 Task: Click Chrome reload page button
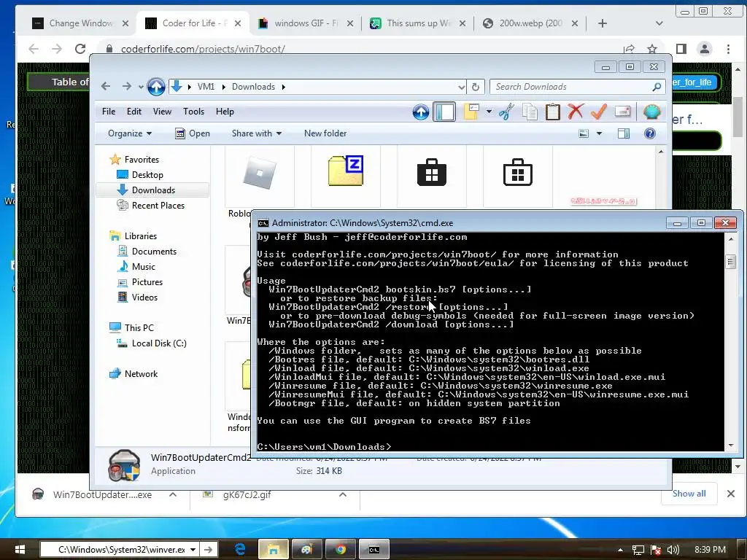point(80,49)
